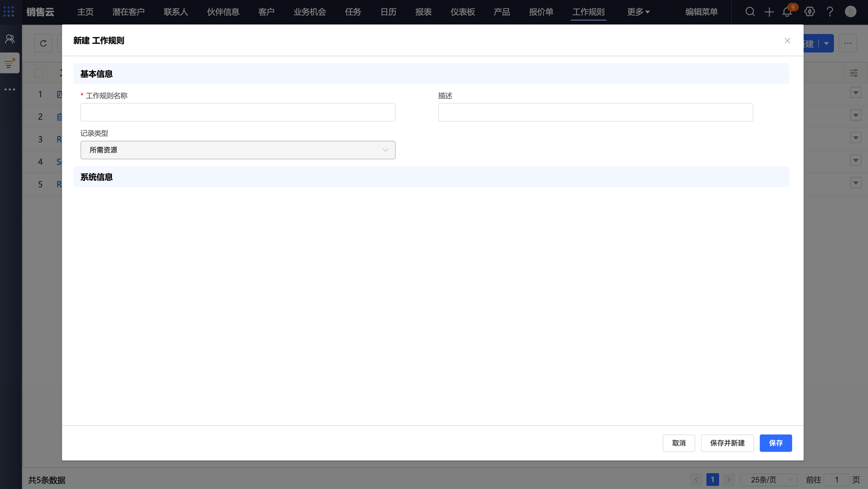This screenshot has height=489, width=868.
Task: Expand the 记录类型 dropdown
Action: (x=238, y=150)
